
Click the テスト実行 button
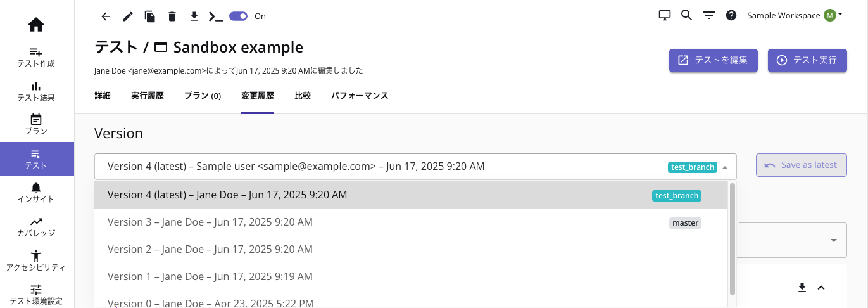point(807,60)
